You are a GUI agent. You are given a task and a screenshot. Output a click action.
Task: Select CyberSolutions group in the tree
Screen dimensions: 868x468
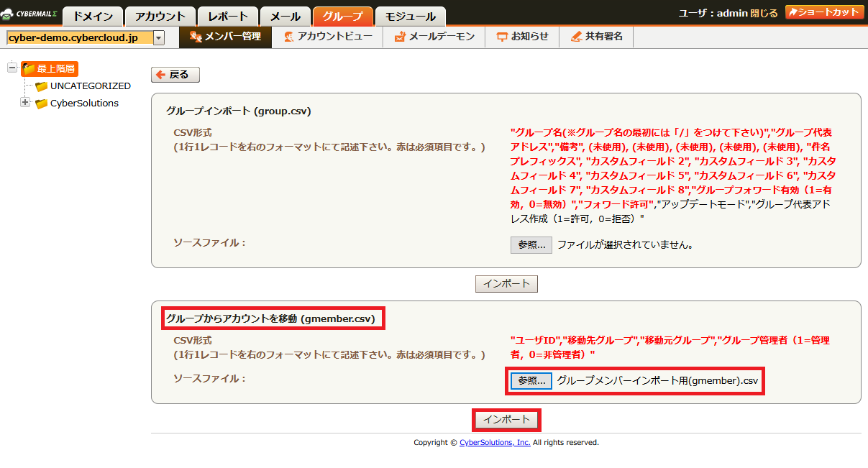(84, 104)
